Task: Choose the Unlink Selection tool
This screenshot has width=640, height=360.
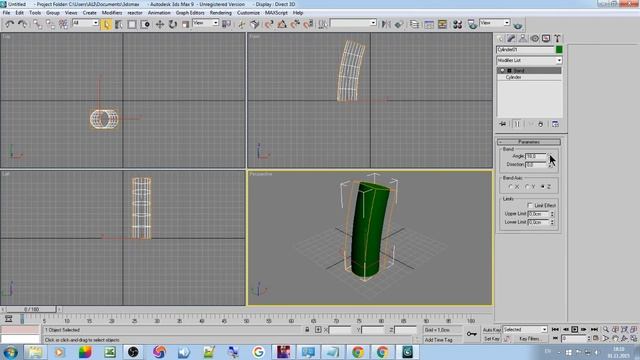Action: 50,24
